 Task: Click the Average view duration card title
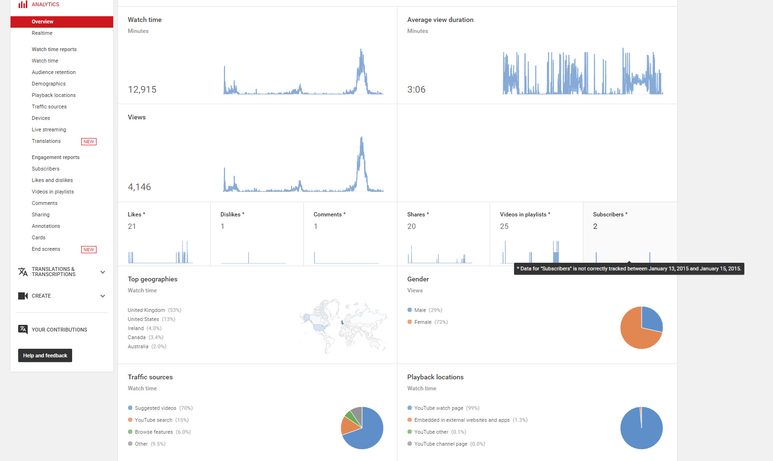click(x=440, y=20)
